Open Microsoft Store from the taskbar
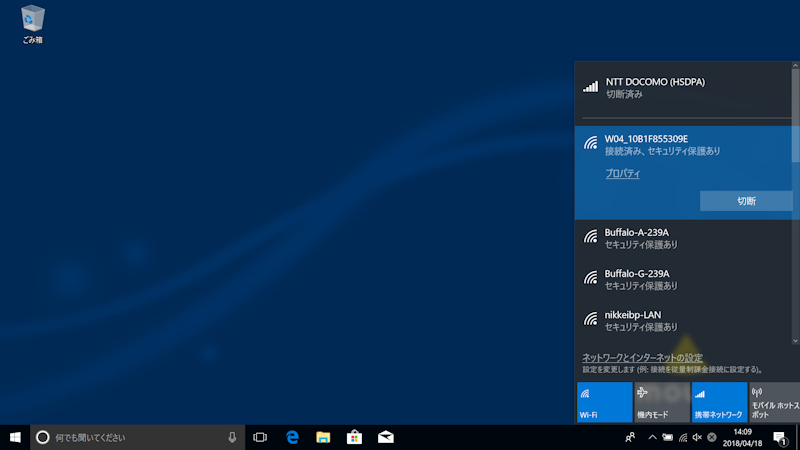Viewport: 800px width, 450px height. tap(354, 437)
